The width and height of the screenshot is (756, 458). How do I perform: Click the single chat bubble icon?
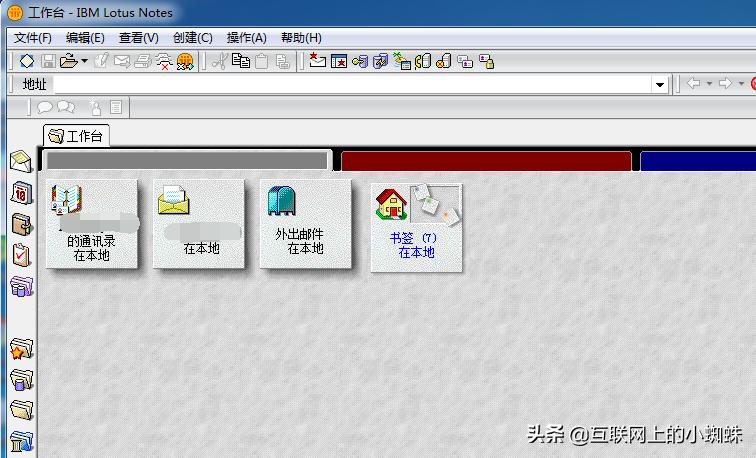[45, 107]
